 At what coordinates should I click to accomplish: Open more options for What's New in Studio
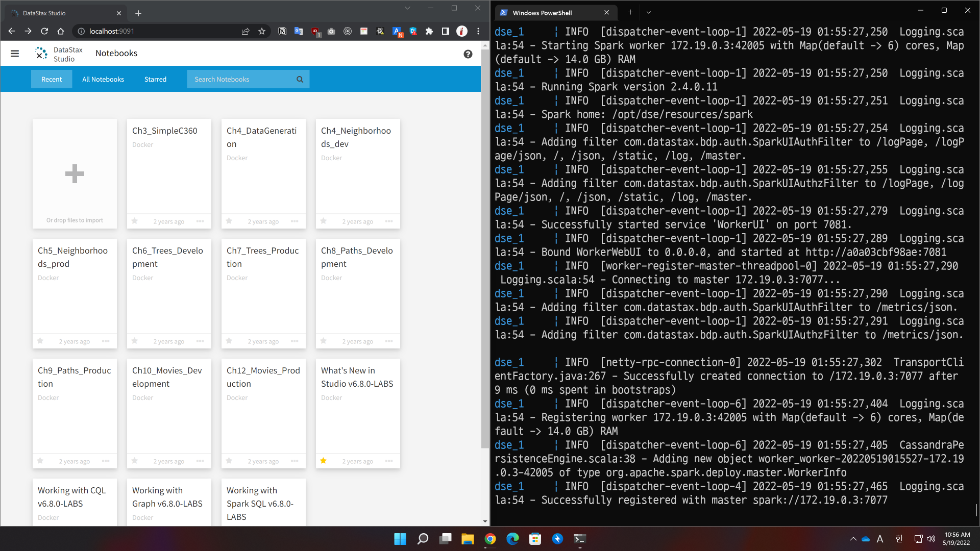(x=389, y=461)
